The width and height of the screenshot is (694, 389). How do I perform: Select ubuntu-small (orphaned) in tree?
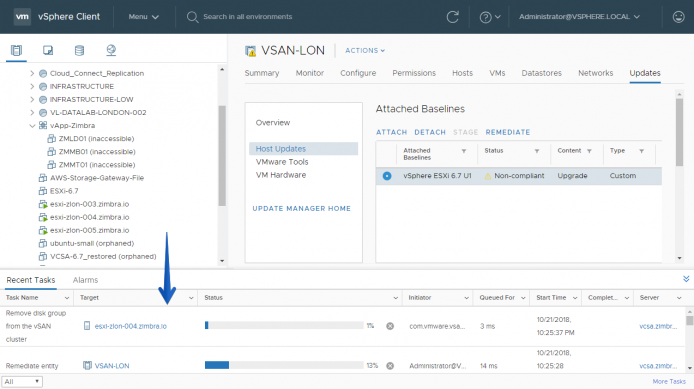[x=92, y=243]
